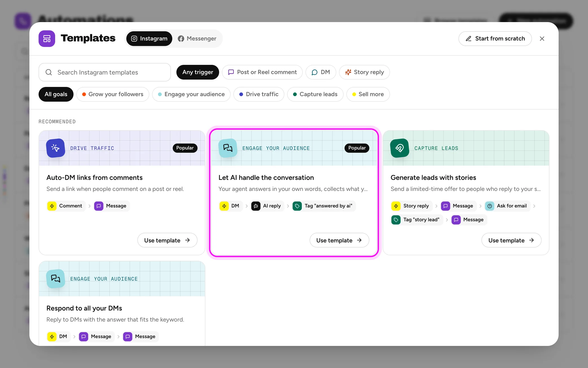This screenshot has width=588, height=368.
Task: Select the All goals filter
Action: [56, 94]
